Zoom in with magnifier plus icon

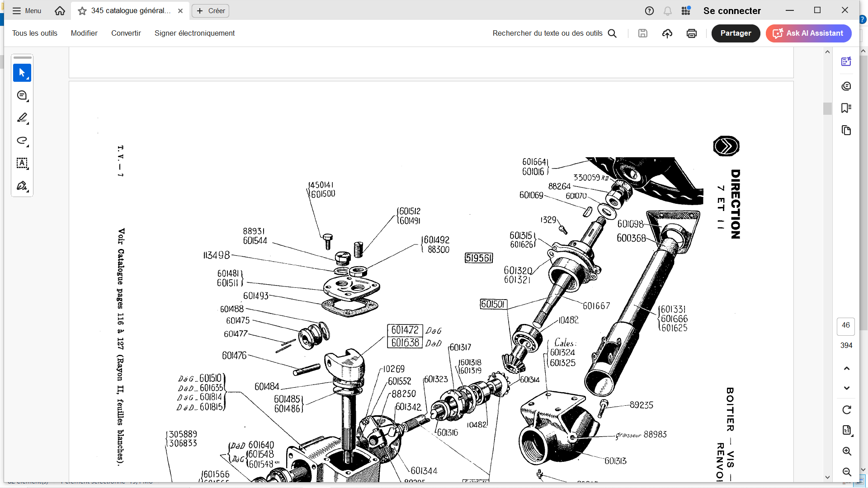click(846, 451)
